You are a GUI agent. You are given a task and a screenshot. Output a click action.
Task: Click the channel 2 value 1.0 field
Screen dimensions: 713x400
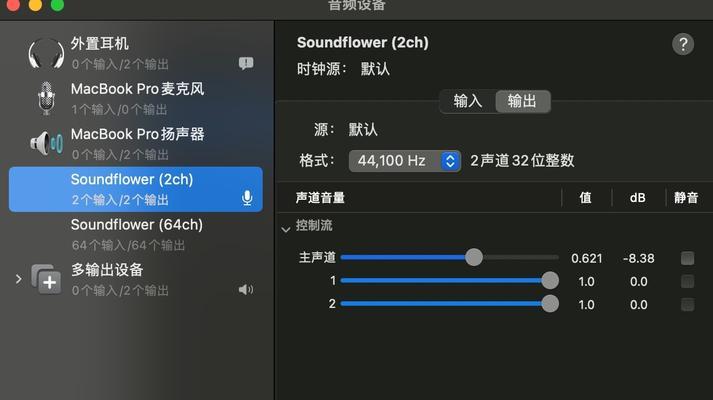click(587, 305)
